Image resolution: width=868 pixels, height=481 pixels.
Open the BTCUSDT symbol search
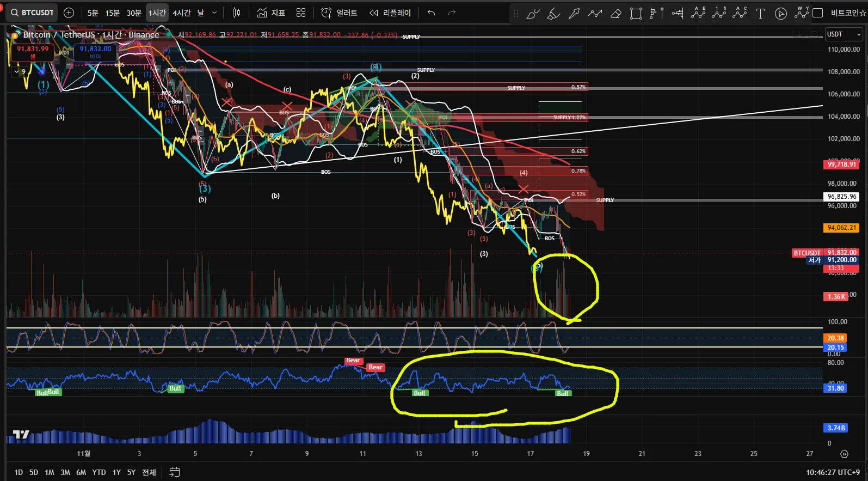click(x=32, y=13)
